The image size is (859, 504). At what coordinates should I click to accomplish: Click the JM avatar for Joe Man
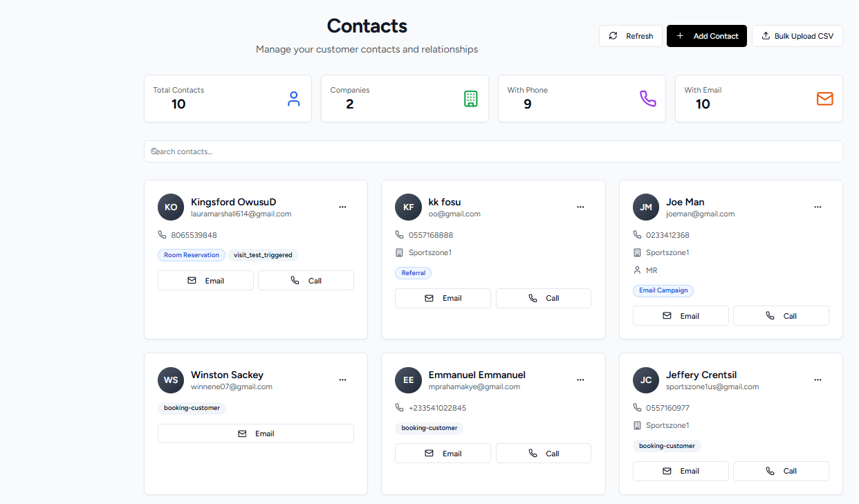[646, 207]
